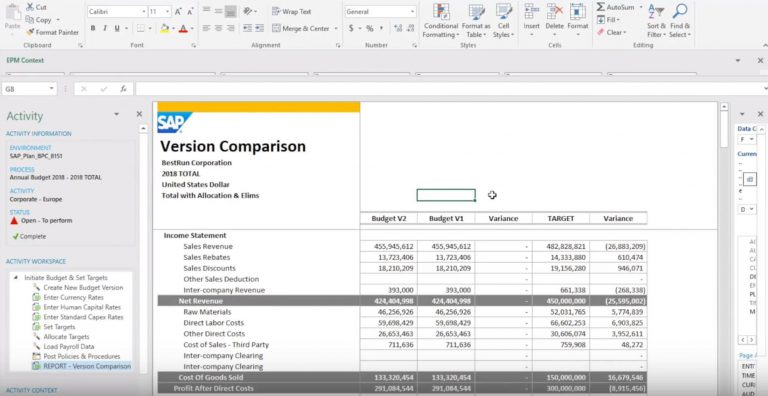Viewport: 768px width, 396px height.
Task: Toggle Bold formatting in Font group
Action: 93,28
